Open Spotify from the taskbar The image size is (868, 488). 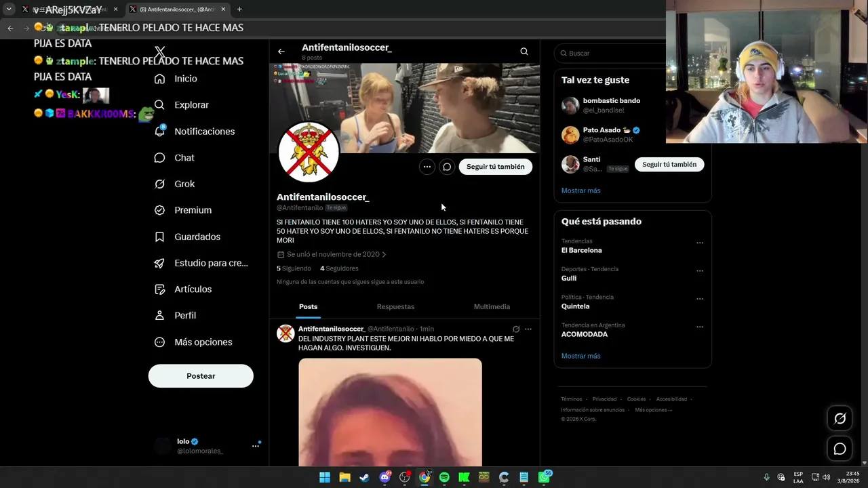[444, 477]
